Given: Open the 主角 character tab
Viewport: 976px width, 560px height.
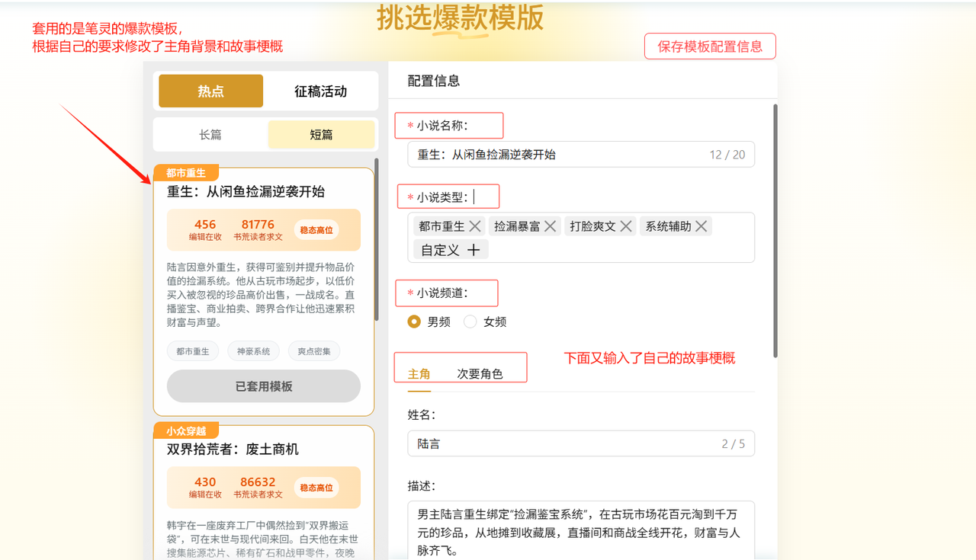Looking at the screenshot, I should pos(419,374).
